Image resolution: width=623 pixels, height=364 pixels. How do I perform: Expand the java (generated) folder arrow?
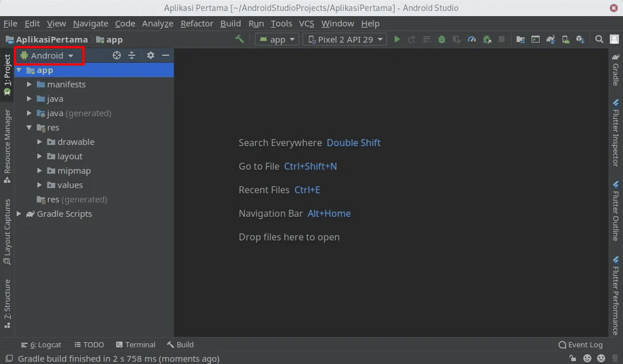pyautogui.click(x=29, y=113)
